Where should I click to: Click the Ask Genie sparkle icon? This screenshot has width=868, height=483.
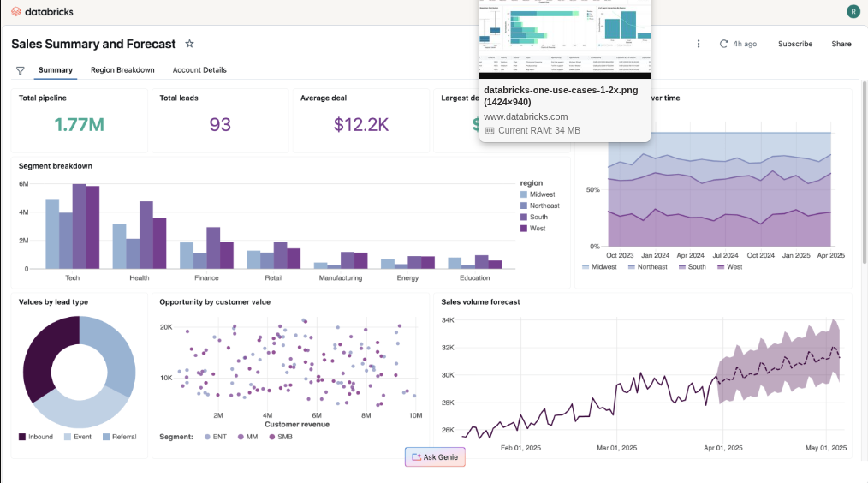(x=416, y=457)
